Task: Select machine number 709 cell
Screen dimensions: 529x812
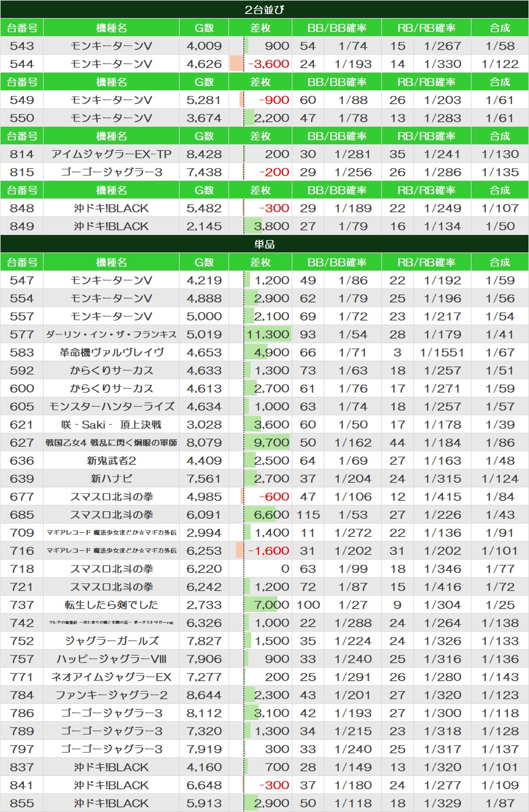Action: (x=22, y=533)
